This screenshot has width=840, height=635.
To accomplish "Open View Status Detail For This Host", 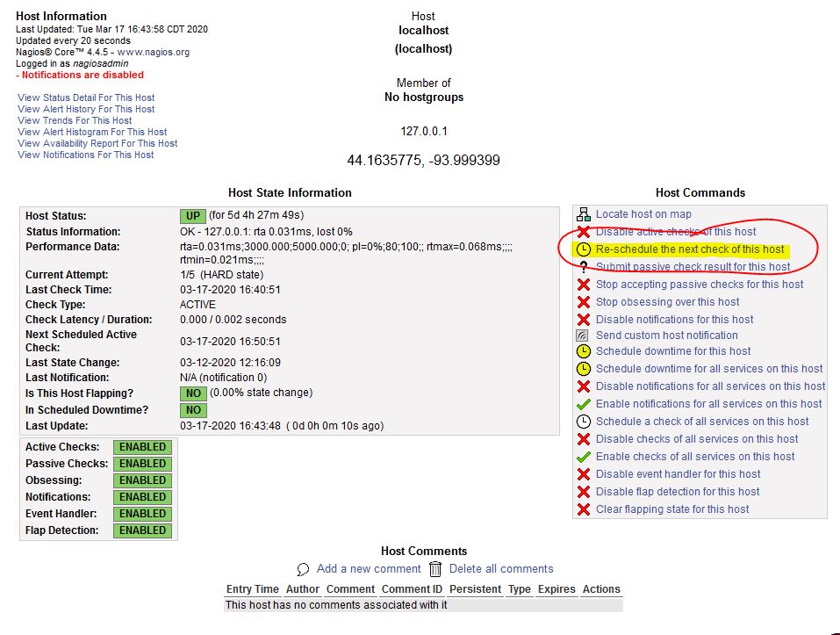I will [x=86, y=97].
